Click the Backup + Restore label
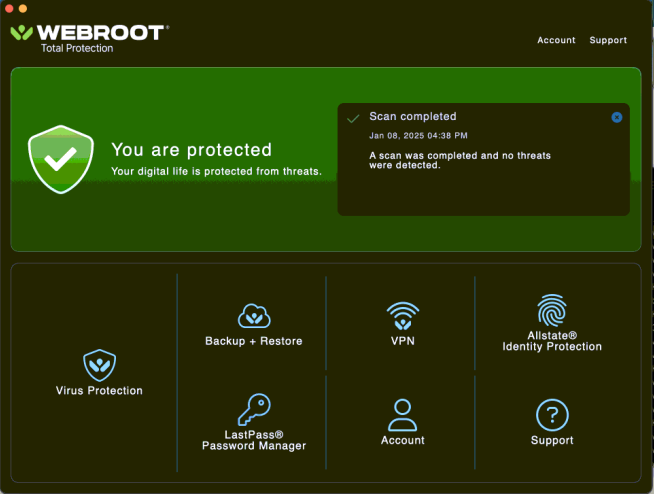Screen dimensions: 654x494 tap(254, 341)
